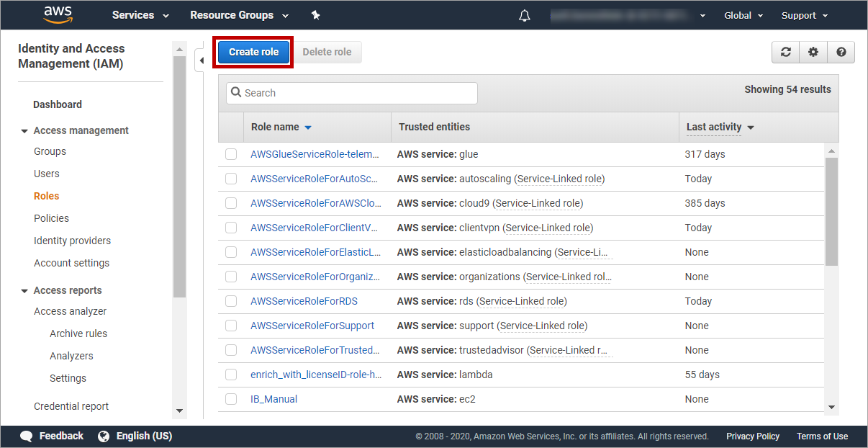Open Groups in sidebar

(x=50, y=151)
